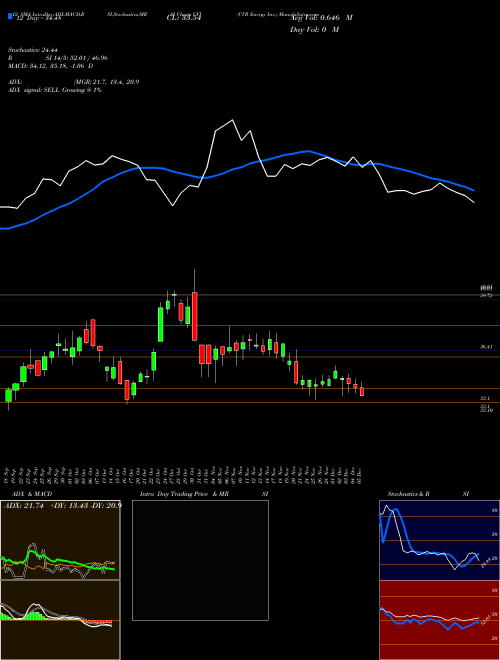
Task: Open the ADX indicator chart panel
Action: pos(60,540)
